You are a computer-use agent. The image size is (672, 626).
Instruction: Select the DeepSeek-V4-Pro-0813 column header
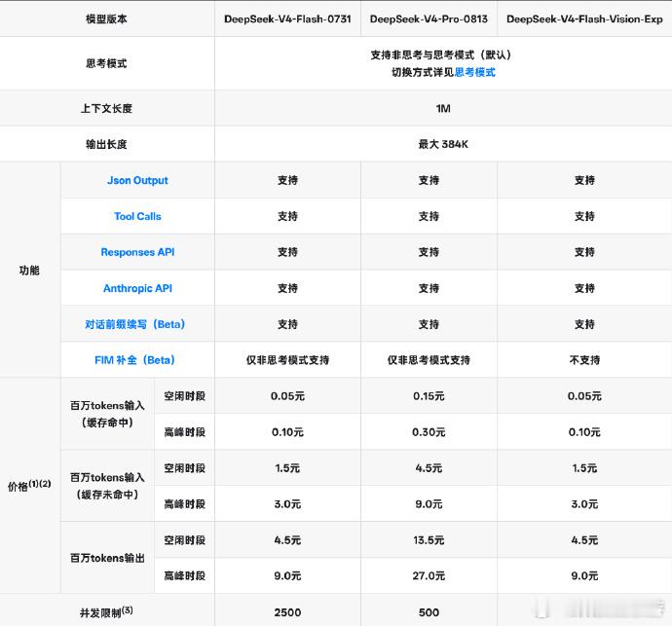429,18
